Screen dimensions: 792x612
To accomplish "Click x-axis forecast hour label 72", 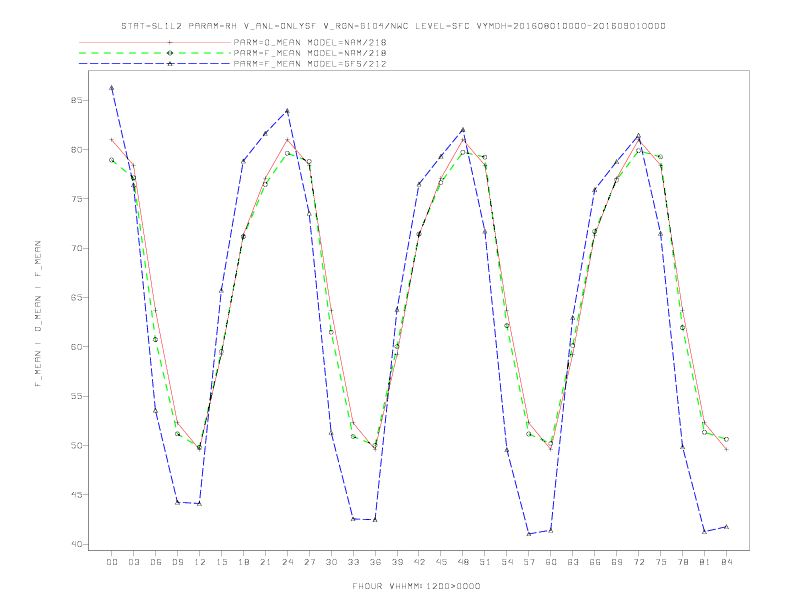I will [x=639, y=562].
